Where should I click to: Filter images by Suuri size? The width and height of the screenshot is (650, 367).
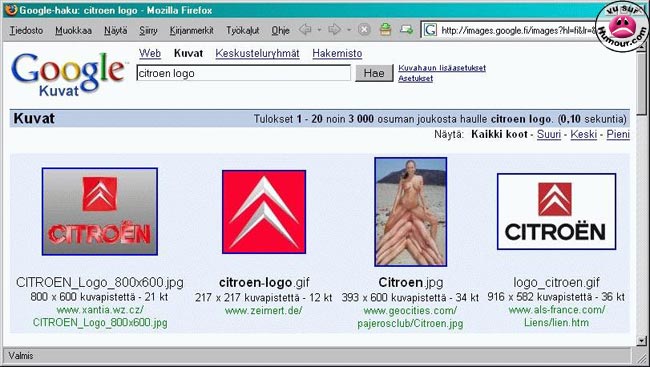point(549,134)
